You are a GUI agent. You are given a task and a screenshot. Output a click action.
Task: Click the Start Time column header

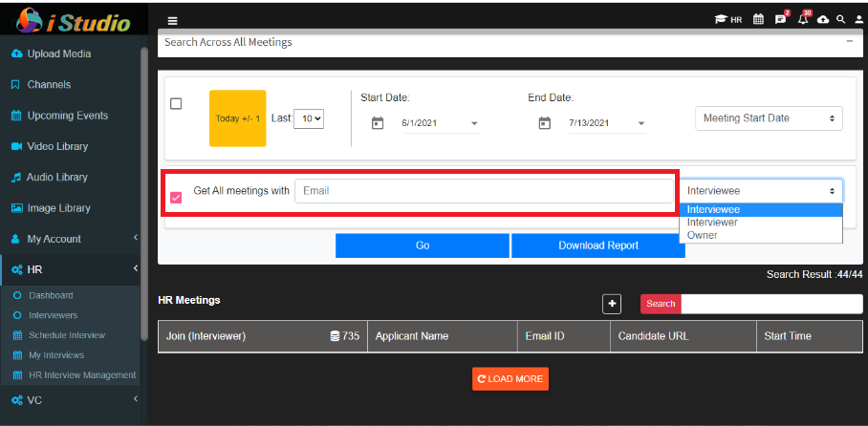(x=810, y=336)
